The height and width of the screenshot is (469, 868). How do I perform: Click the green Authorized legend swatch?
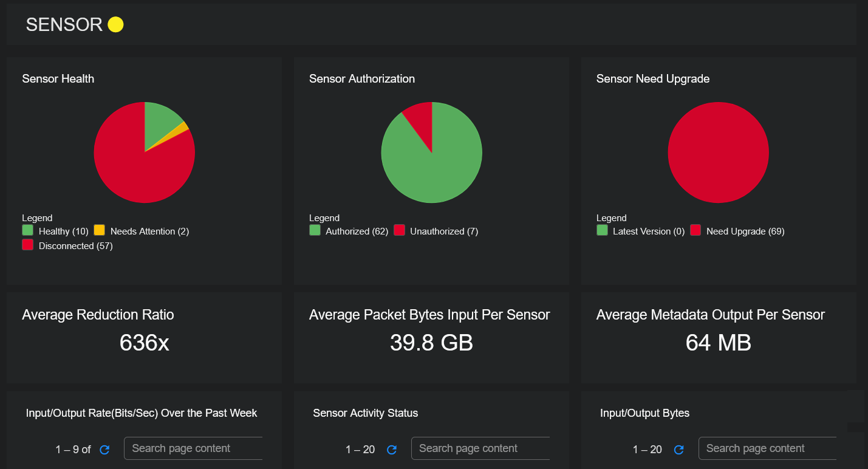(315, 231)
